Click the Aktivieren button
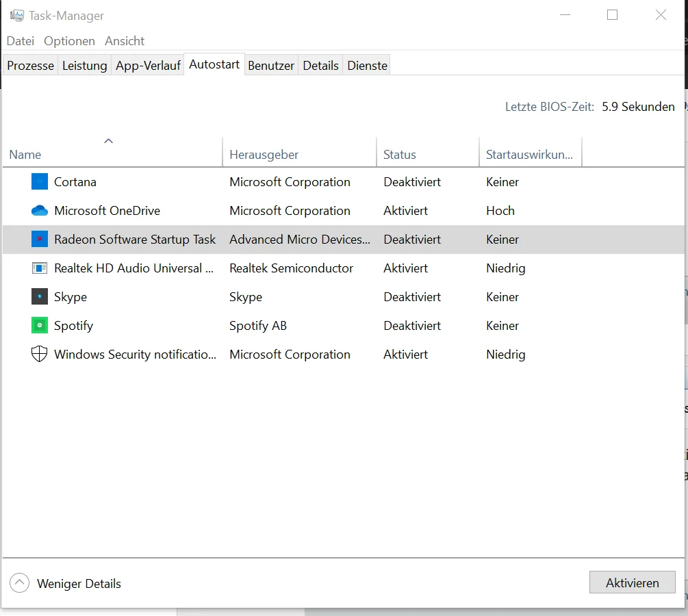The height and width of the screenshot is (616, 688). [x=633, y=582]
